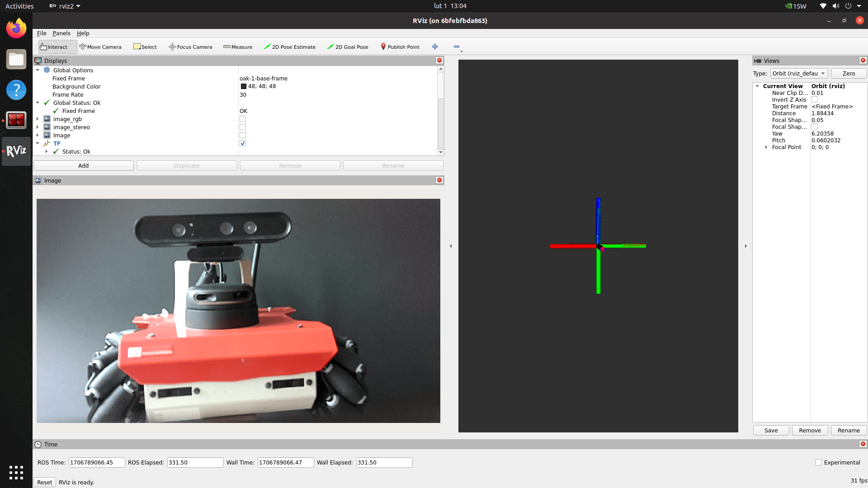Image resolution: width=868 pixels, height=488 pixels.
Task: Toggle Invert Z Axis checkbox
Action: [815, 99]
